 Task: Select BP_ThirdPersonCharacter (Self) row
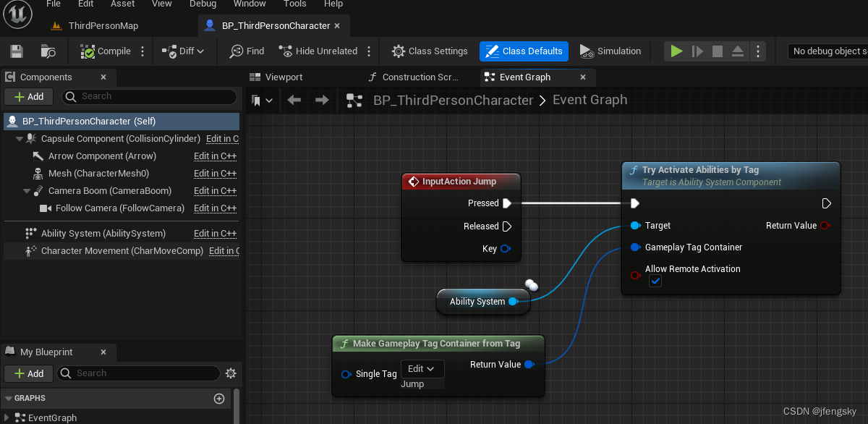(120, 121)
